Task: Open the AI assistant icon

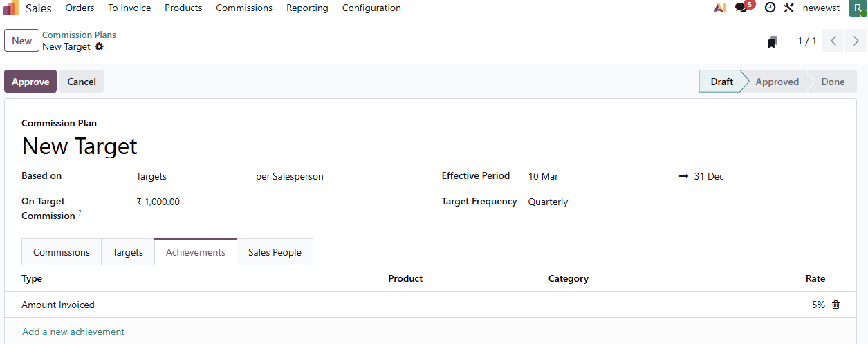Action: coord(720,8)
